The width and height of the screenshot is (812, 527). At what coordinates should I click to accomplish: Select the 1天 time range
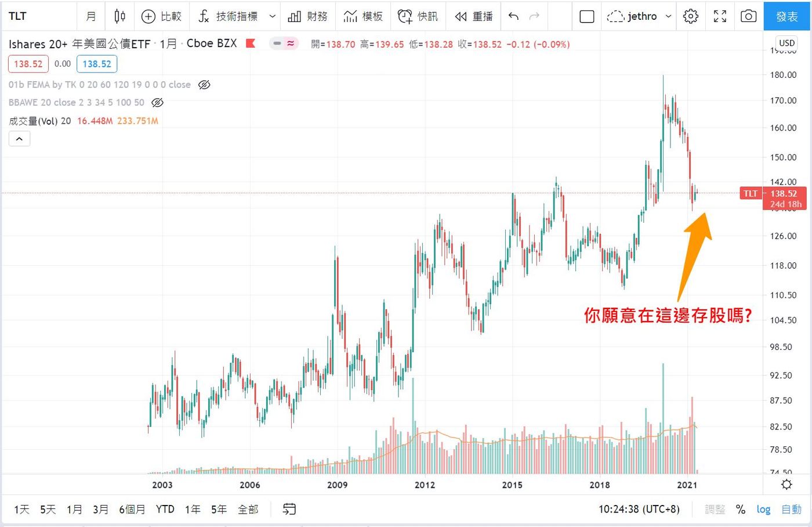pyautogui.click(x=21, y=509)
